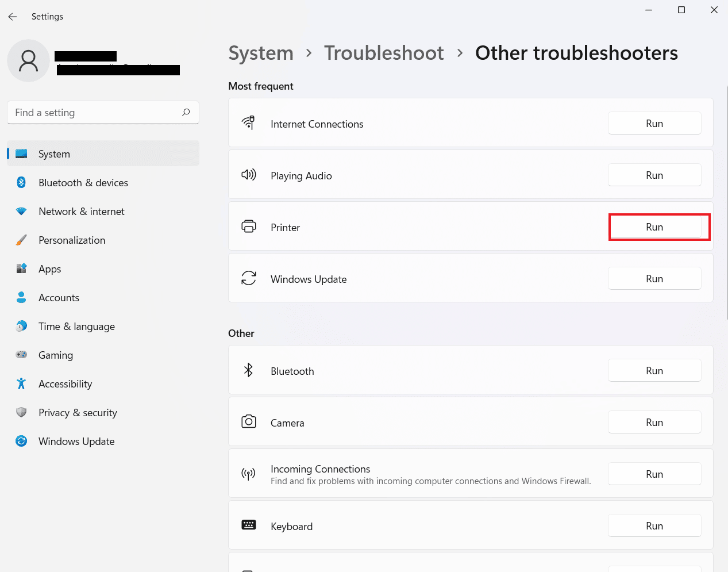
Task: Go to Network & internet settings
Action: pyautogui.click(x=103, y=211)
